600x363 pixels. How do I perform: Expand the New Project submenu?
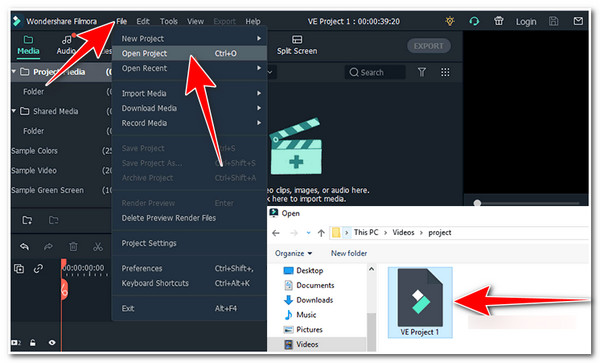[x=190, y=39]
